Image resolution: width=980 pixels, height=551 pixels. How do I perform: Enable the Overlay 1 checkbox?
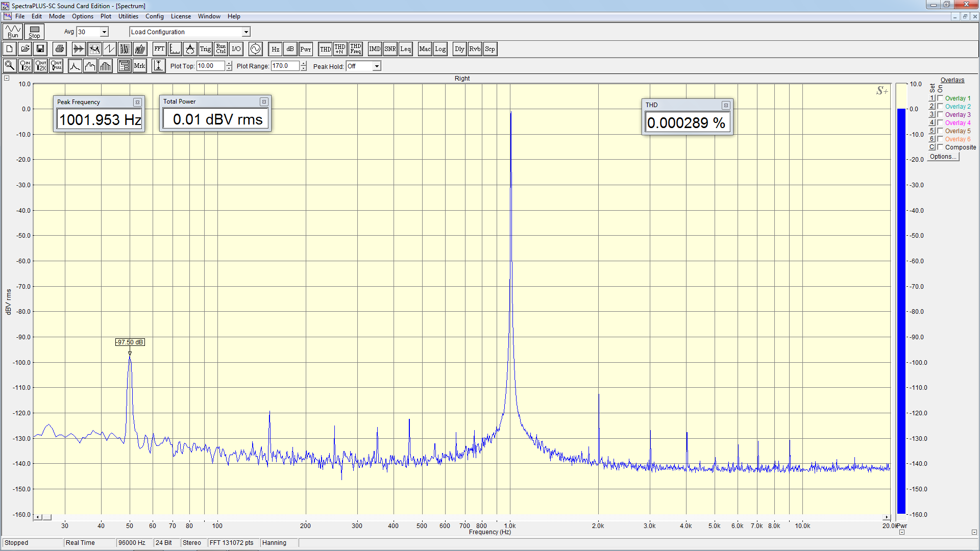[x=940, y=98]
